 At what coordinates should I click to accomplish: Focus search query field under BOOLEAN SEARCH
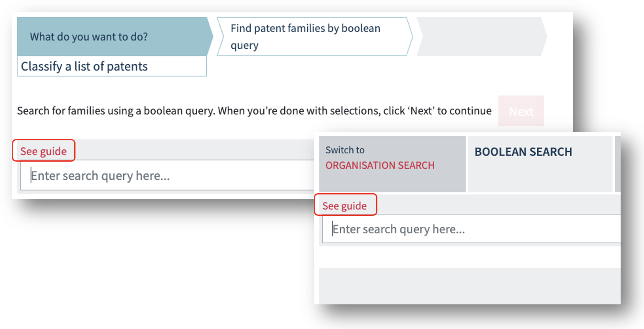click(x=472, y=229)
